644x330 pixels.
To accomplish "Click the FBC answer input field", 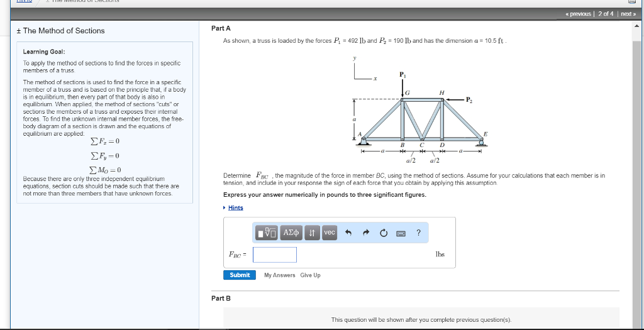I will click(275, 255).
